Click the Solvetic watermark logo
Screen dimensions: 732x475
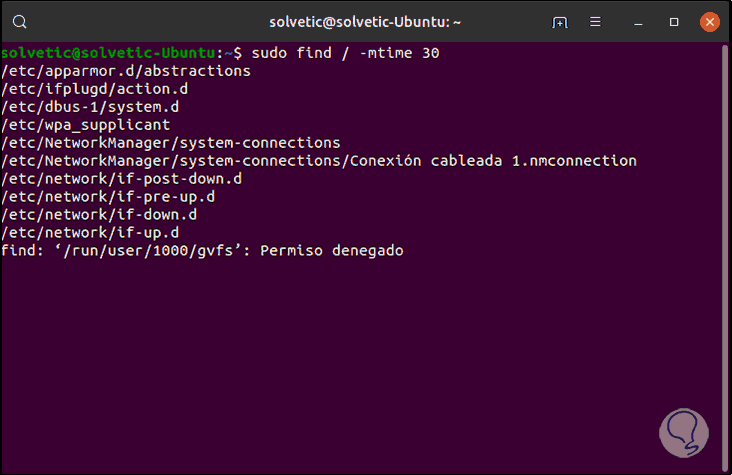[684, 432]
